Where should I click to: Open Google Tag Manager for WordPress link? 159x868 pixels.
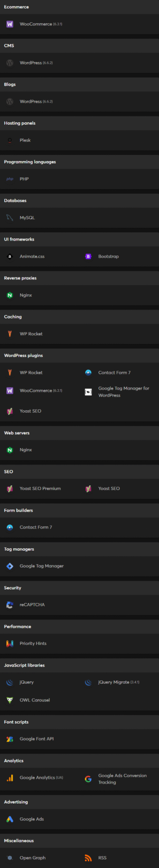click(x=124, y=392)
